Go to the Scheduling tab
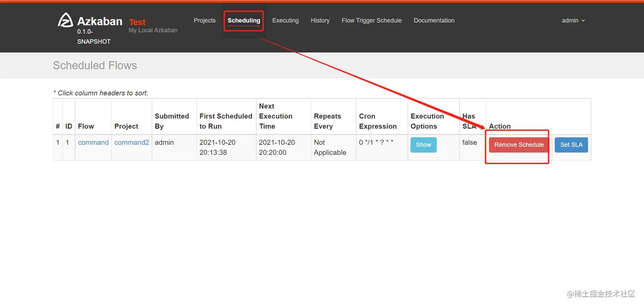The image size is (644, 307). click(244, 20)
